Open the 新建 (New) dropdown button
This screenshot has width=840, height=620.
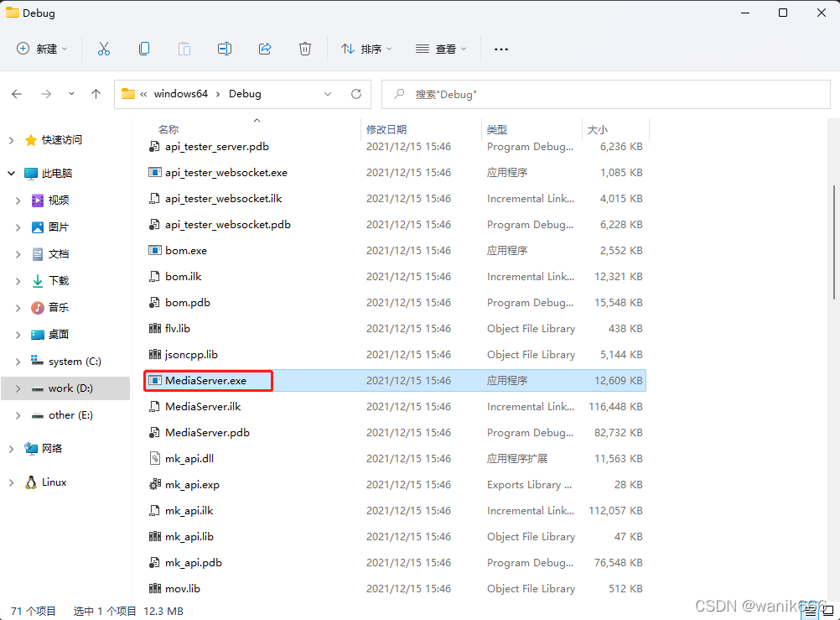point(42,49)
